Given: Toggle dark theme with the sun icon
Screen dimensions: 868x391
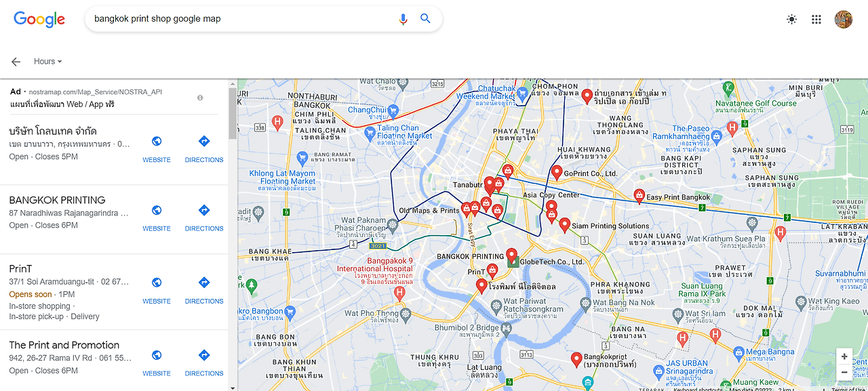Looking at the screenshot, I should coord(791,20).
